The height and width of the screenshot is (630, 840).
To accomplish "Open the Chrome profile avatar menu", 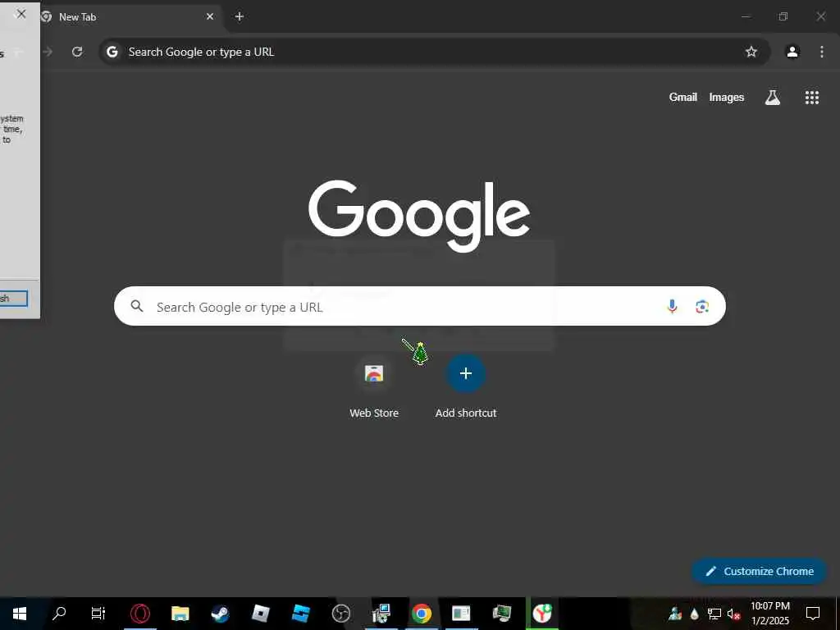I will (x=792, y=52).
